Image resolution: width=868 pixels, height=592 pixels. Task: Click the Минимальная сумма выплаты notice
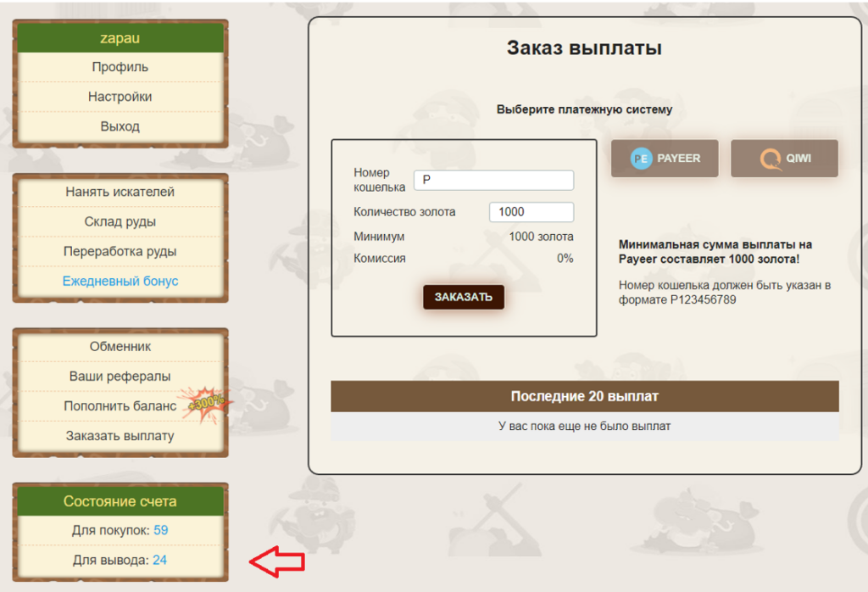(715, 251)
